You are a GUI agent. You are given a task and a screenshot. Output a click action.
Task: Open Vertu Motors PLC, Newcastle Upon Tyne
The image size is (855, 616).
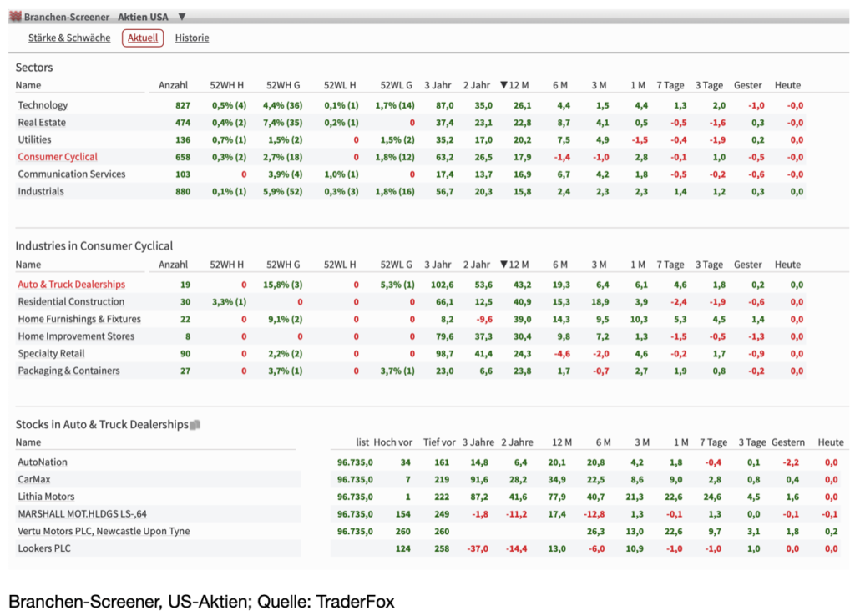(104, 531)
